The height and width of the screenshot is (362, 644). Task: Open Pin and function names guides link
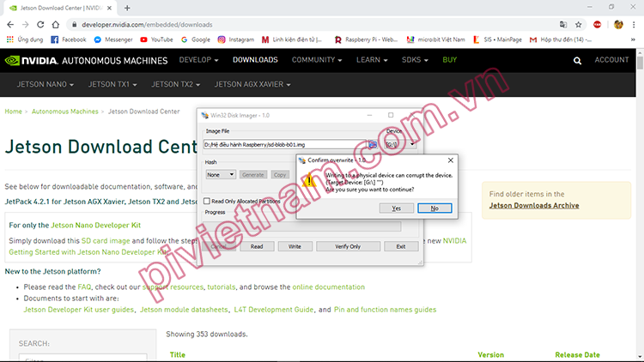pos(386,310)
